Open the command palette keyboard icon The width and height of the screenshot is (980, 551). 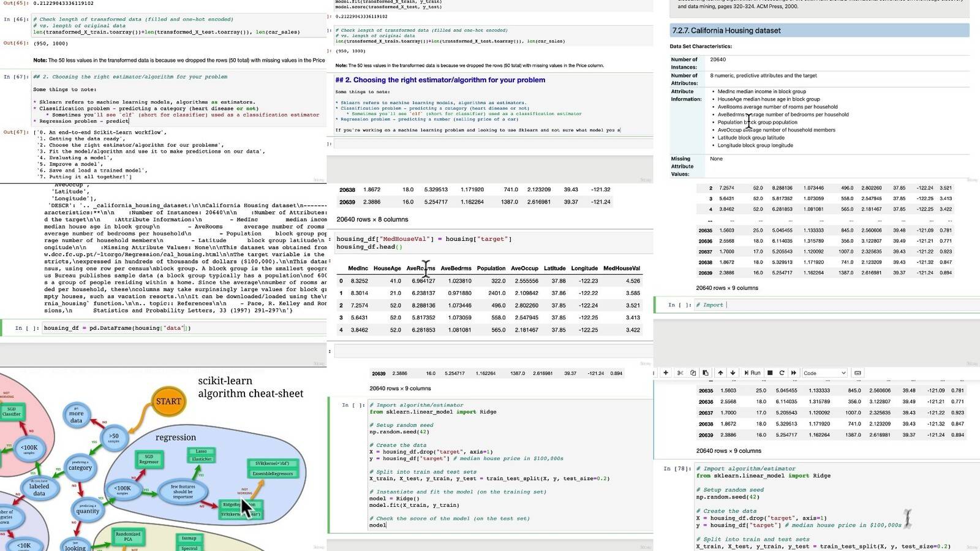pos(858,373)
